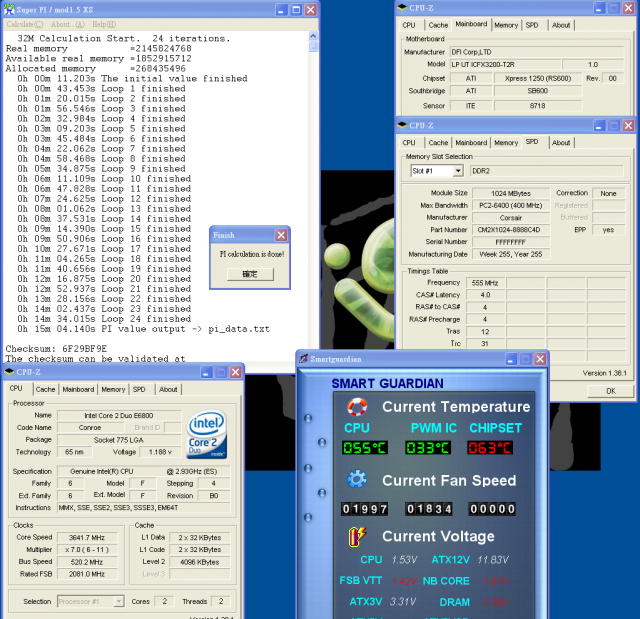Click the PWM IC temperature 033°C readout
640x619 pixels.
428,448
